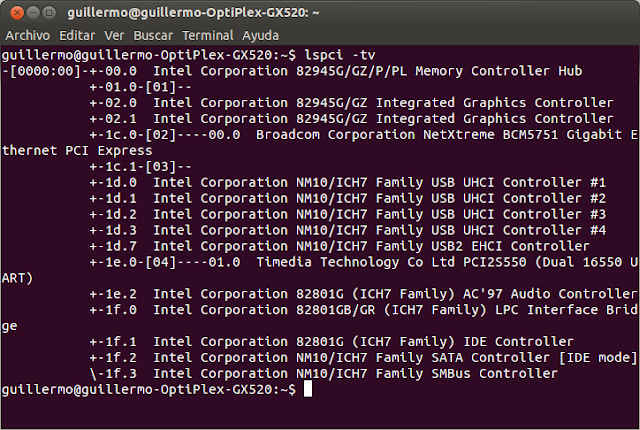Maximize the terminal window
This screenshot has height=430, width=640.
tap(49, 13)
